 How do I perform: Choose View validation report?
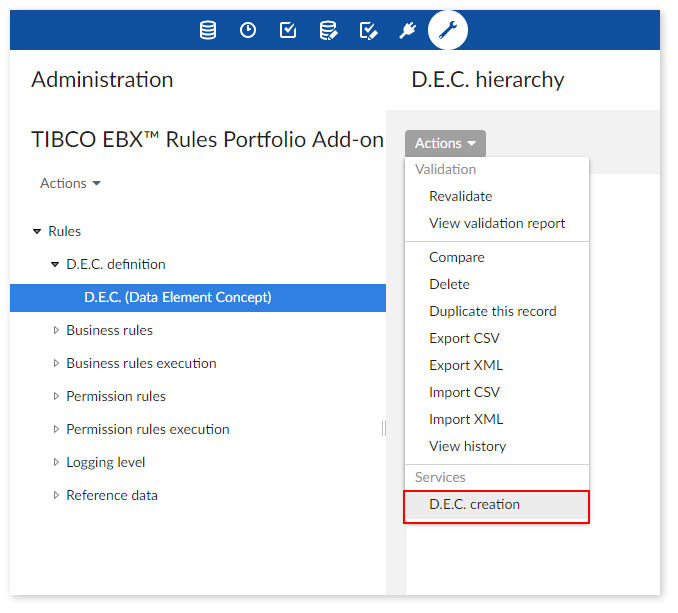coord(497,223)
